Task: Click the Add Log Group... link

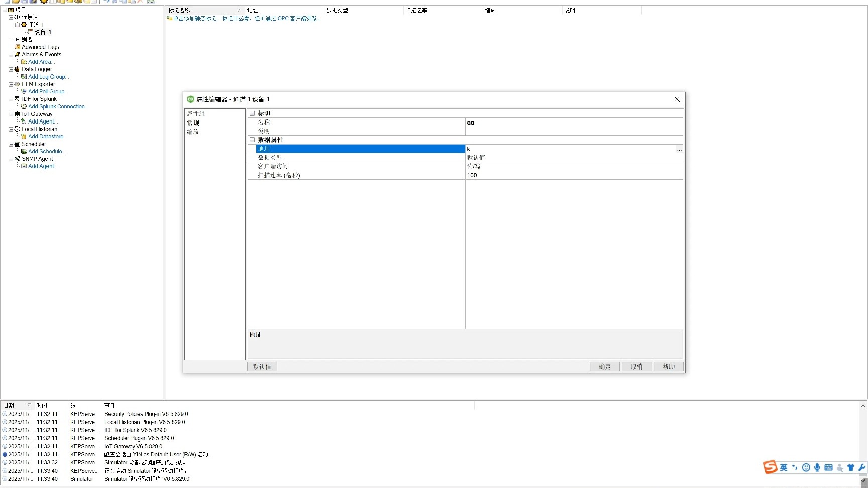Action: 48,77
